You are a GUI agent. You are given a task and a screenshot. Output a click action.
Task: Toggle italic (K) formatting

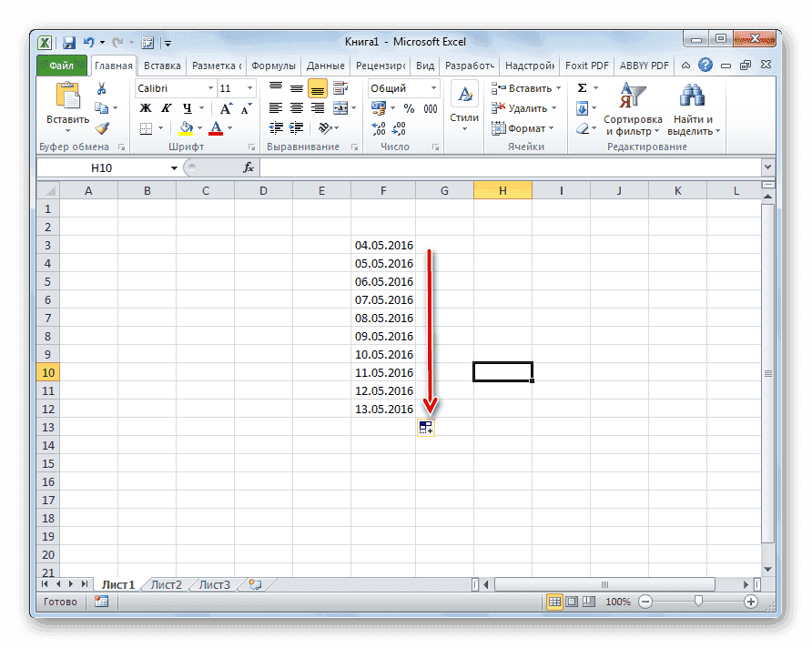tap(167, 107)
